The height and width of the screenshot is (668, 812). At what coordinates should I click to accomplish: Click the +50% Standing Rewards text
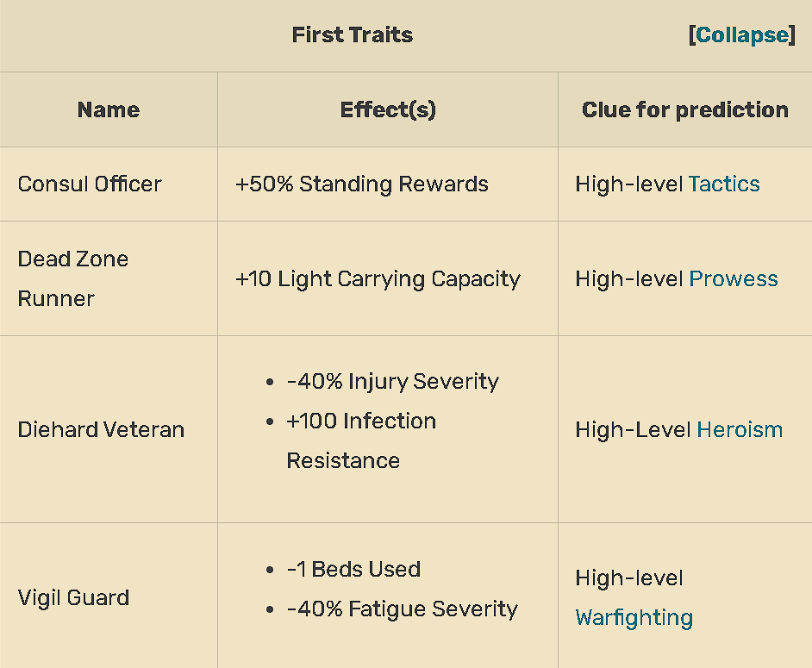point(362,184)
